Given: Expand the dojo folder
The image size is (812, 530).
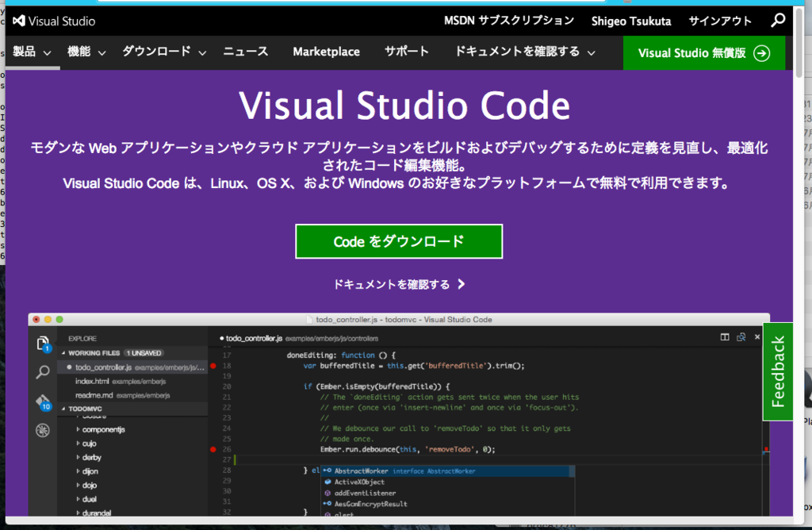Looking at the screenshot, I should 79,486.
